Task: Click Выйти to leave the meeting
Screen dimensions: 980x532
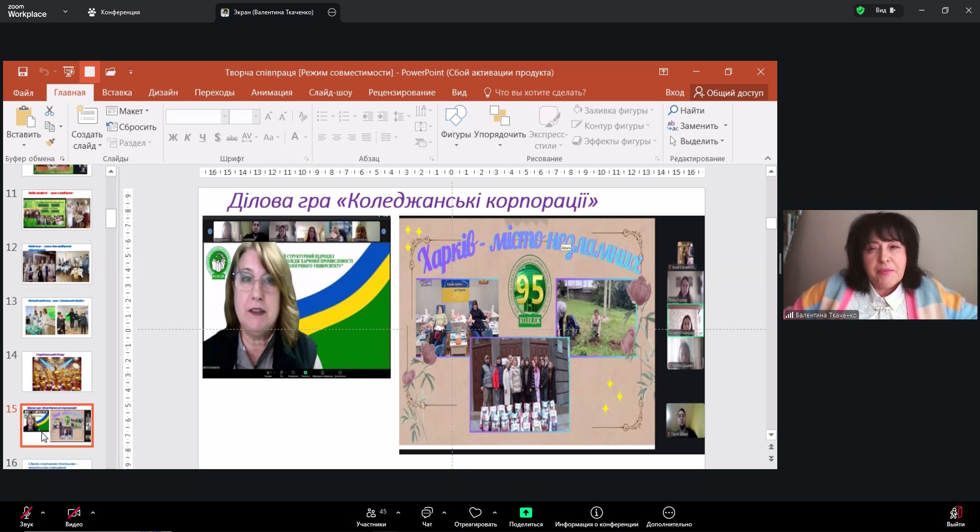Action: [955, 516]
